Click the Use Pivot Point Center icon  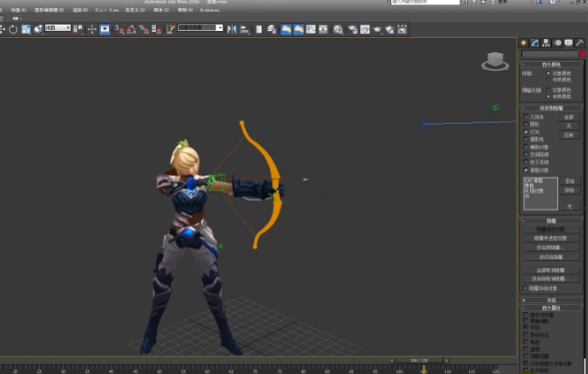pos(79,29)
